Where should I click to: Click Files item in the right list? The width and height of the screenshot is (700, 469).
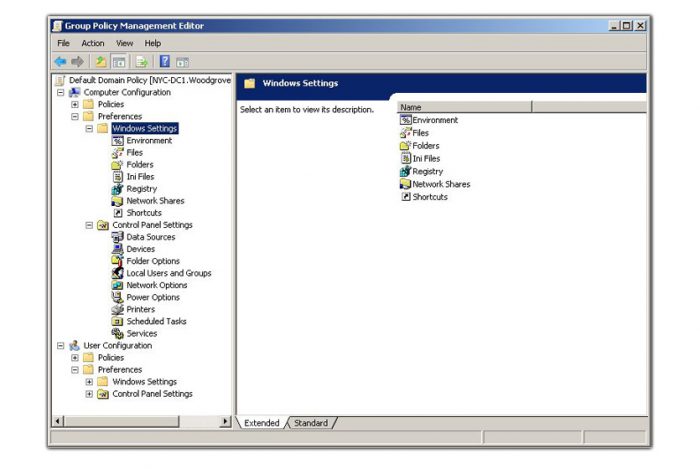coord(421,133)
